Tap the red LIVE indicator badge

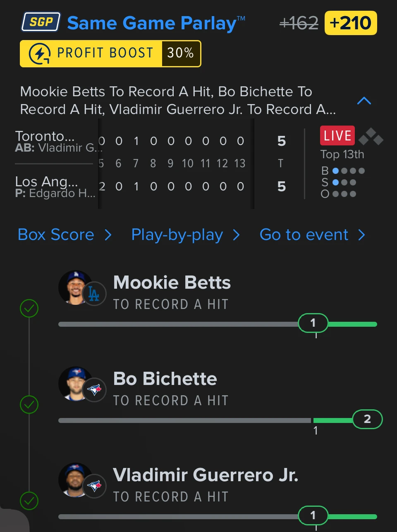pyautogui.click(x=337, y=135)
